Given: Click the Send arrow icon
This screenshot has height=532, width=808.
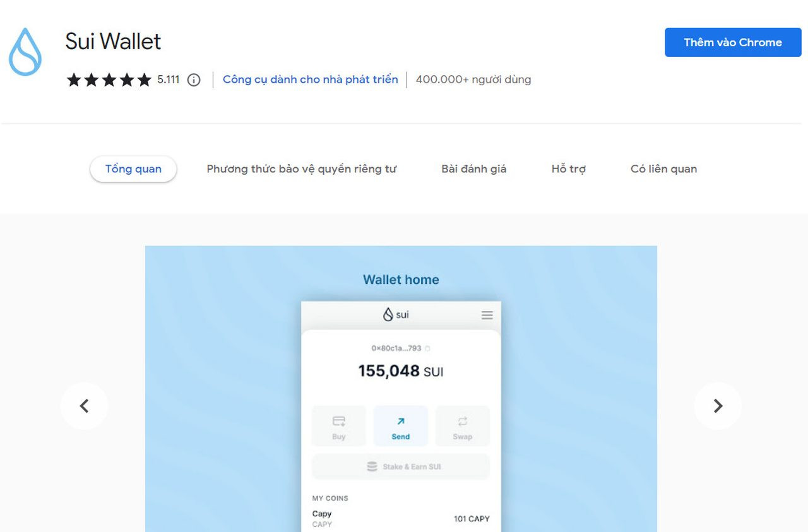Looking at the screenshot, I should click(400, 422).
